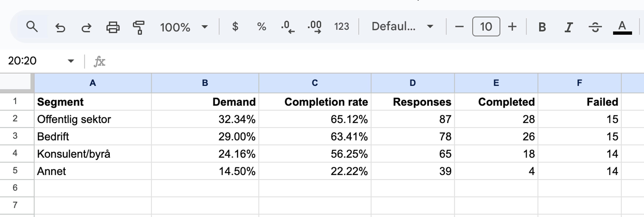Activate the paint format tool

[x=139, y=27]
